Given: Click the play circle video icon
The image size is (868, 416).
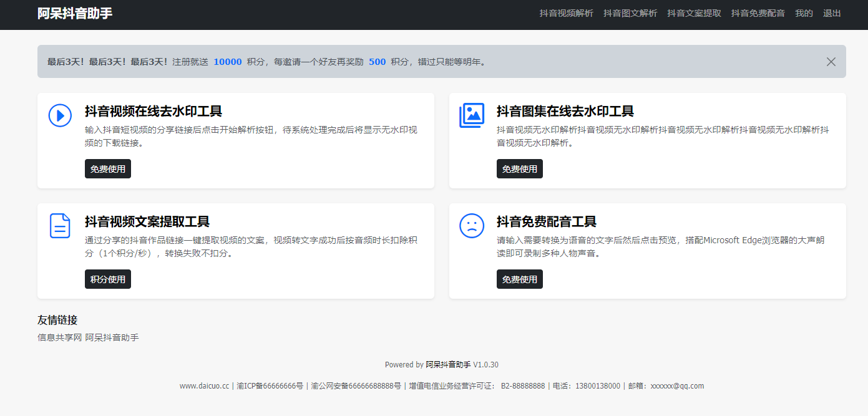Looking at the screenshot, I should tap(60, 115).
